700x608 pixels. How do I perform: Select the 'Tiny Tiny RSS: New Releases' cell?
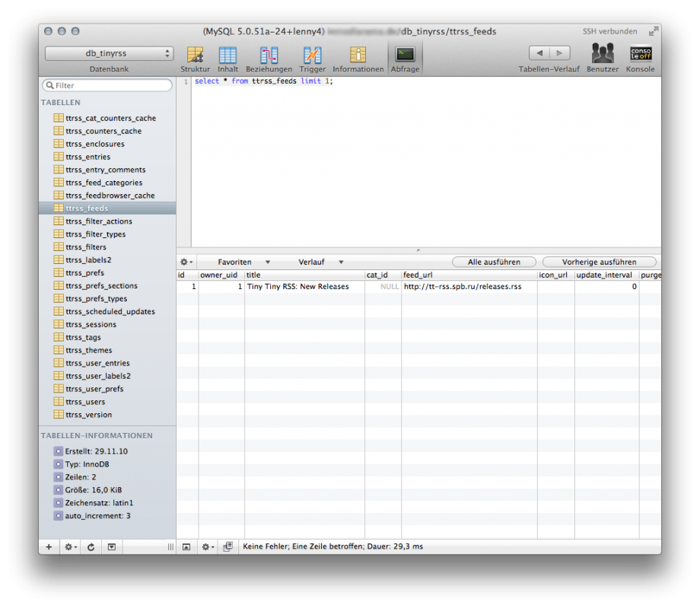pyautogui.click(x=304, y=287)
